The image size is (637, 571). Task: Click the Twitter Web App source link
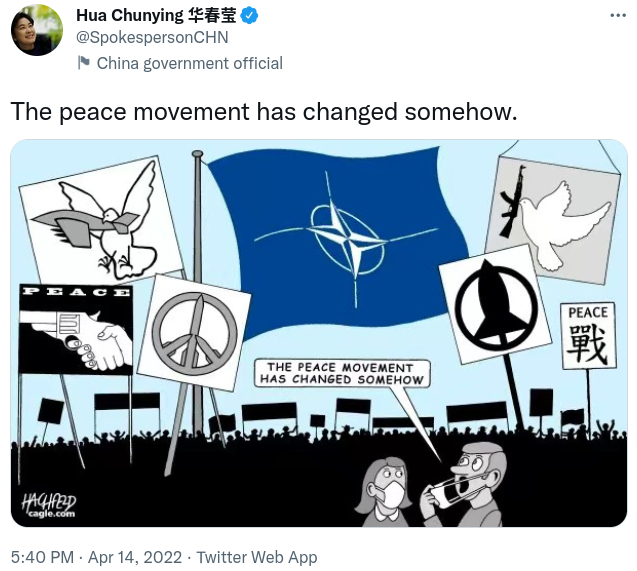[x=257, y=557]
